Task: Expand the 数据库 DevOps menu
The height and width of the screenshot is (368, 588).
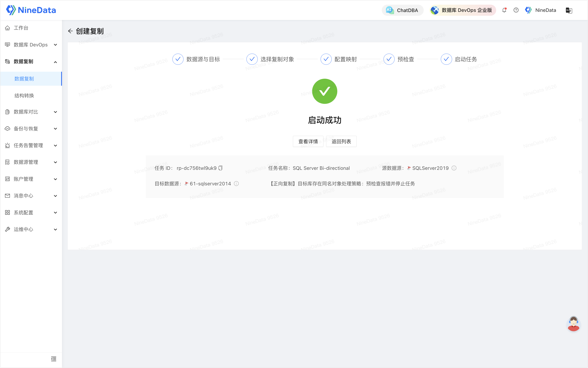Action: click(x=31, y=45)
